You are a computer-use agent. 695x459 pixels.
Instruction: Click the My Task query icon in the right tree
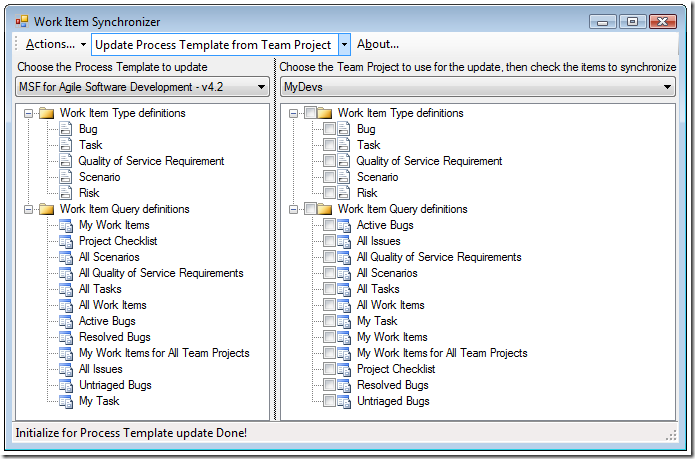pyautogui.click(x=344, y=321)
